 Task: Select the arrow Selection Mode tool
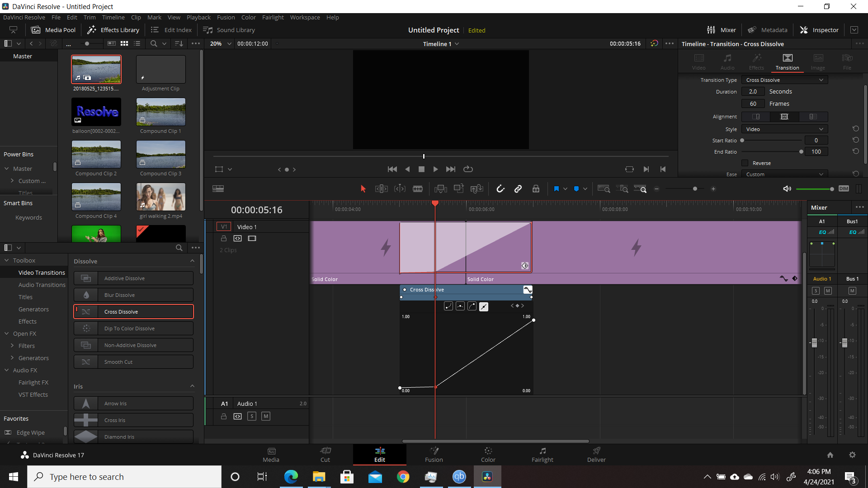[363, 189]
